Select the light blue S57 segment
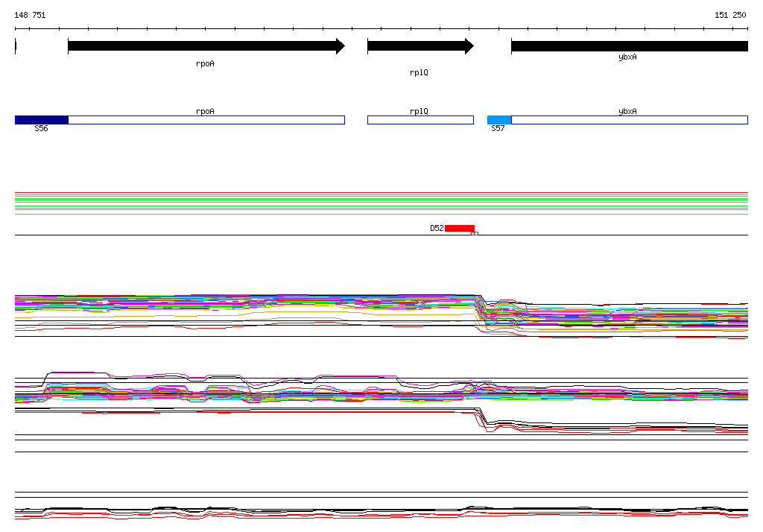The height and width of the screenshot is (532, 763). point(499,120)
